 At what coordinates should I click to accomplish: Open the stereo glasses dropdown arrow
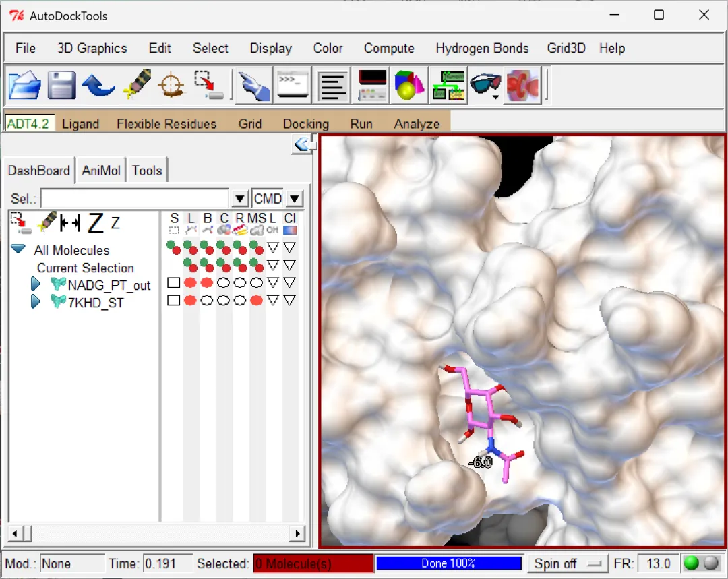click(496, 97)
